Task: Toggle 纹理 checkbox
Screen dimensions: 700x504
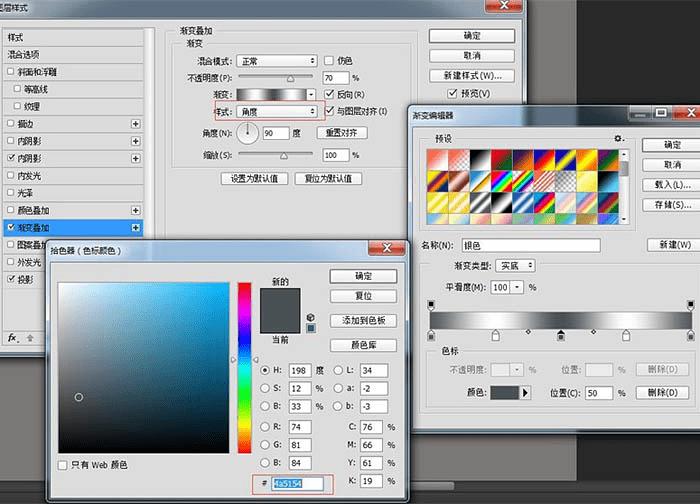Action: (x=17, y=106)
